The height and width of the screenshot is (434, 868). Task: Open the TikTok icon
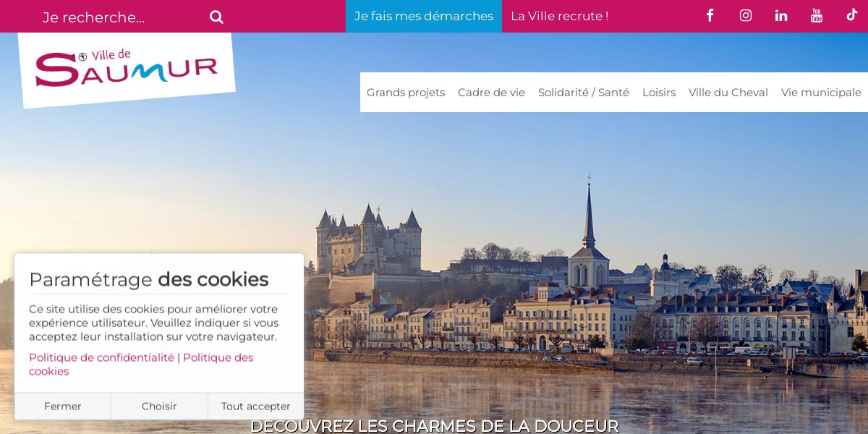coord(851,15)
